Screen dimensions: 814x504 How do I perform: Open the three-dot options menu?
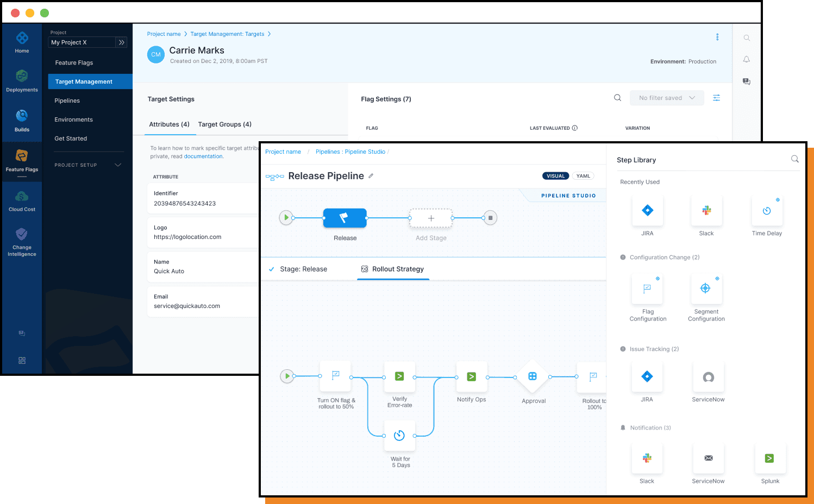tap(717, 37)
